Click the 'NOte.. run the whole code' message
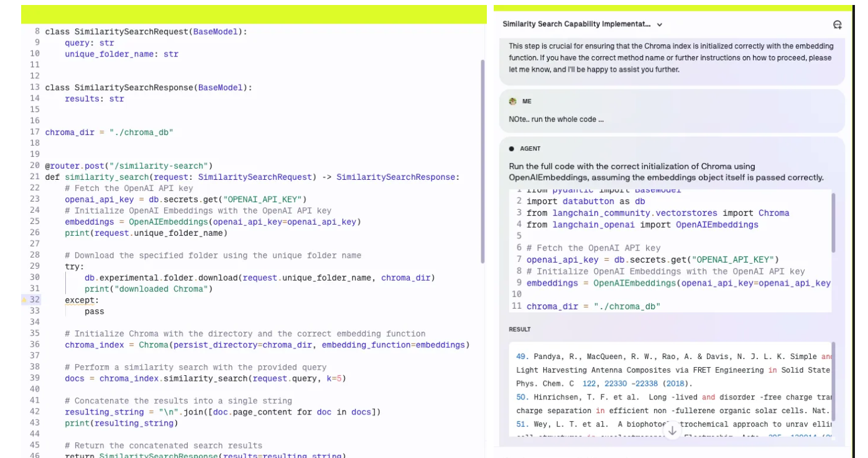 pyautogui.click(x=556, y=119)
